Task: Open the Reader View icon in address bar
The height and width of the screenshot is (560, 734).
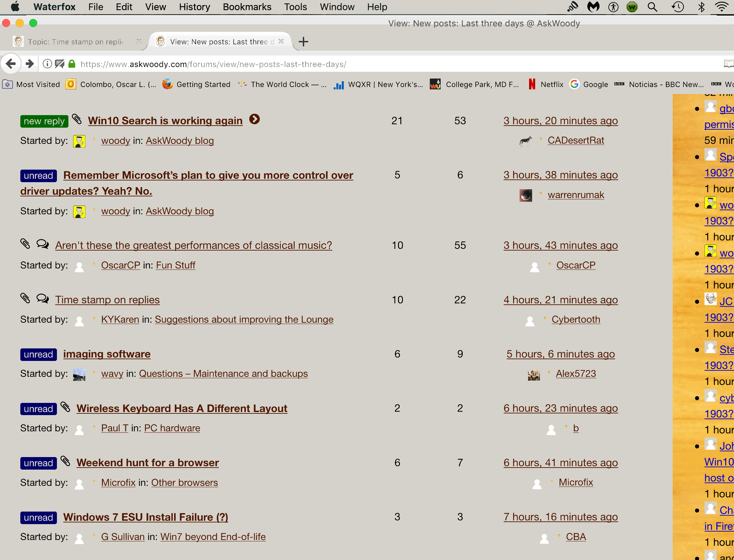Action: tap(728, 64)
